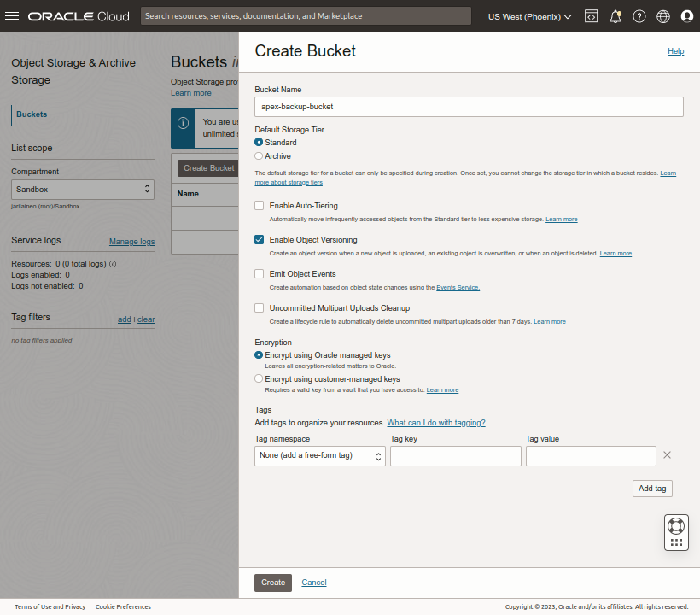Open Learn more link for multipart uploads
Viewport: 700px width, 615px height.
point(550,321)
